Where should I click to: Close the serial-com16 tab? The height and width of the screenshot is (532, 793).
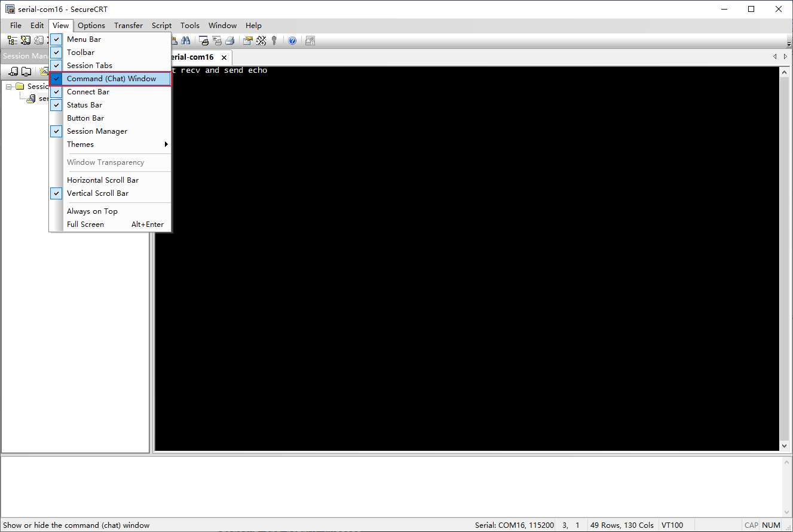[x=224, y=57]
